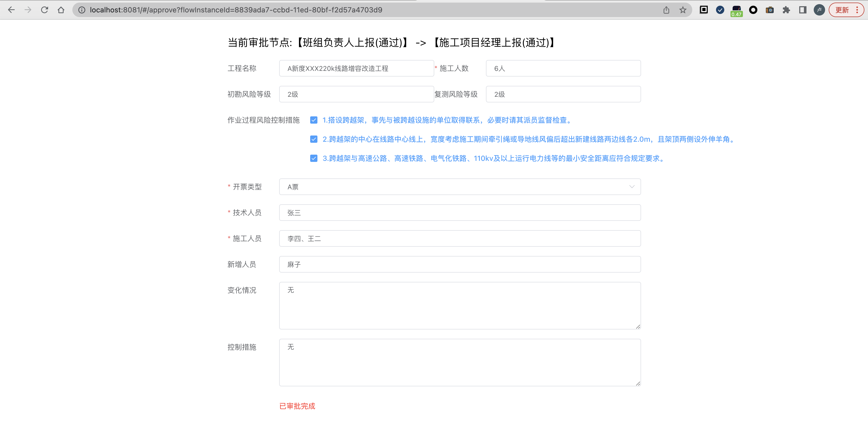The height and width of the screenshot is (436, 868).
Task: Toggle the browser side panel
Action: click(803, 10)
